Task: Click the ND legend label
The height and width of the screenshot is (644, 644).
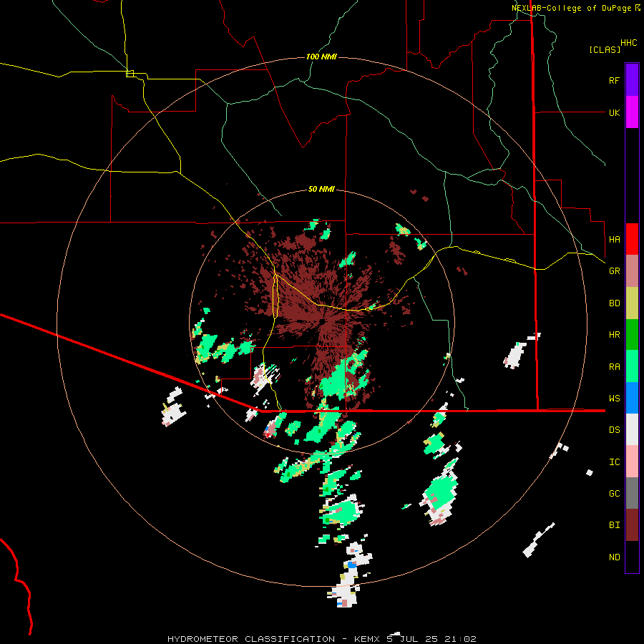Action: pos(614,557)
